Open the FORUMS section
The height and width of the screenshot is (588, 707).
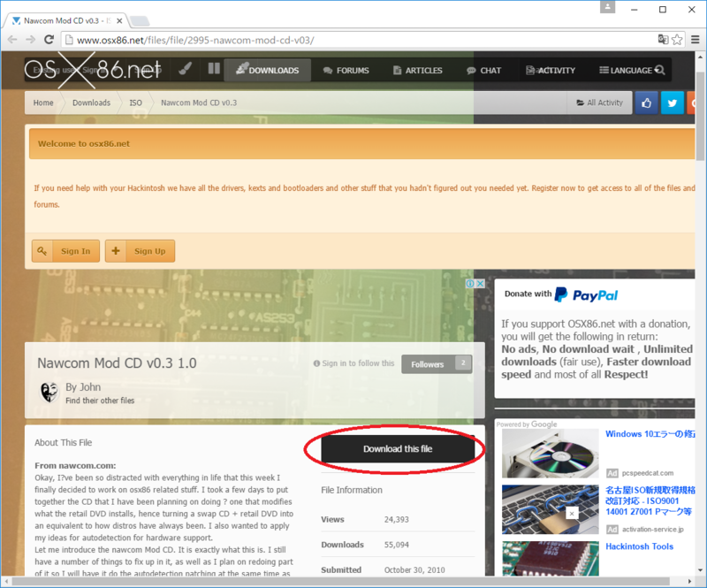[x=346, y=71]
